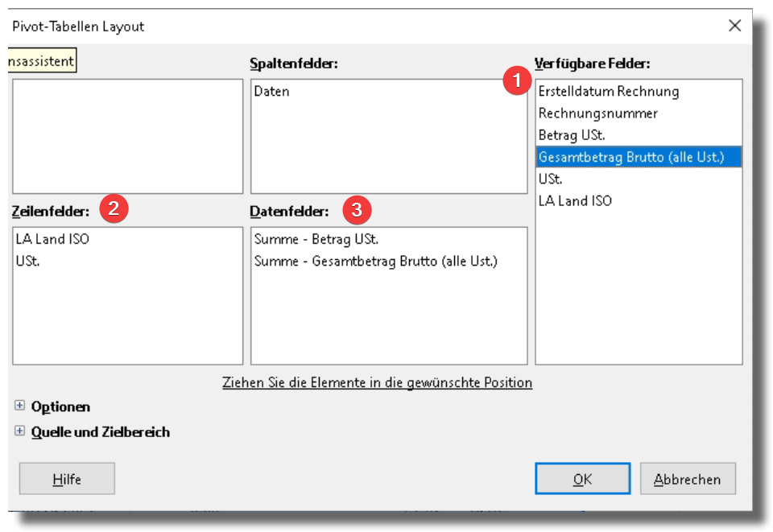This screenshot has width=773, height=532.
Task: Open Hilfe for the pivot layout
Action: click(67, 479)
